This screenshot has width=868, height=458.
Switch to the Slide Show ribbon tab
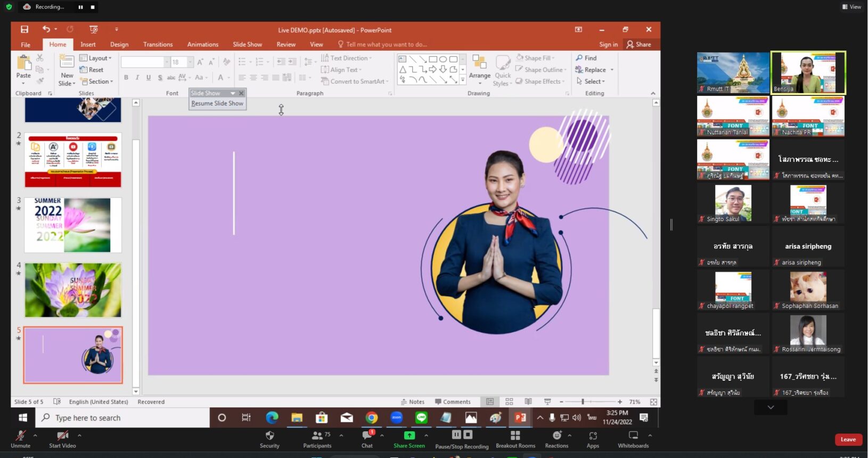248,45
